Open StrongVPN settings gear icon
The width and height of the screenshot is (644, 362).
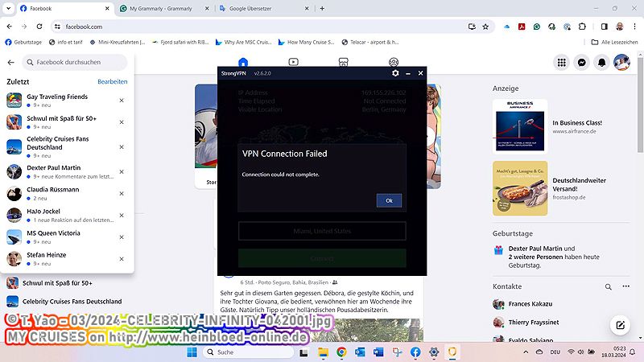(x=395, y=73)
